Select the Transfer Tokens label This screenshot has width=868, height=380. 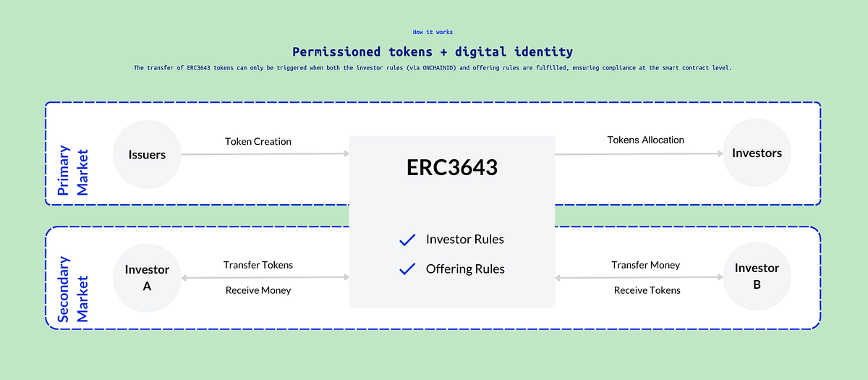click(x=258, y=265)
